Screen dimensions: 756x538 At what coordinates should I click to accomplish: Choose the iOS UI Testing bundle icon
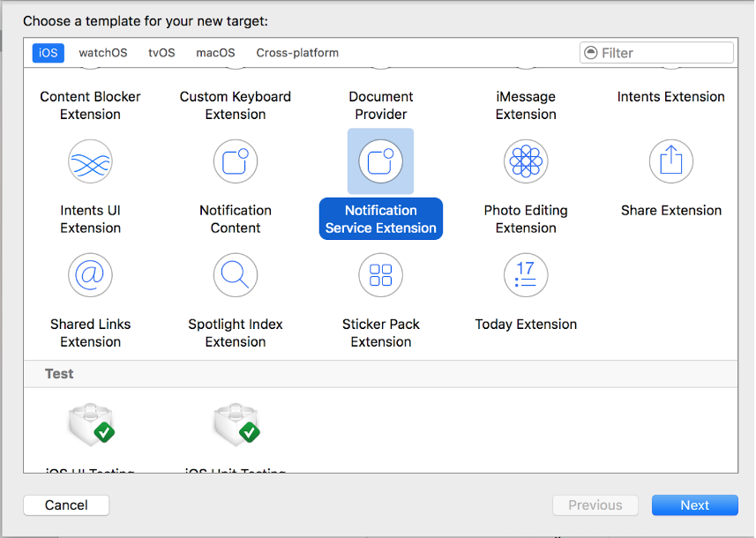pos(91,424)
